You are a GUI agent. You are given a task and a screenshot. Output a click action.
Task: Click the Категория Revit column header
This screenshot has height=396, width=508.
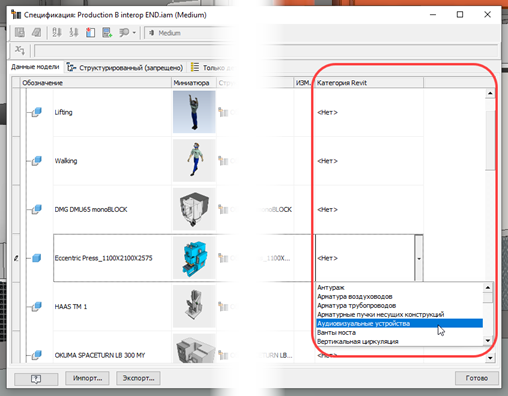(x=369, y=83)
